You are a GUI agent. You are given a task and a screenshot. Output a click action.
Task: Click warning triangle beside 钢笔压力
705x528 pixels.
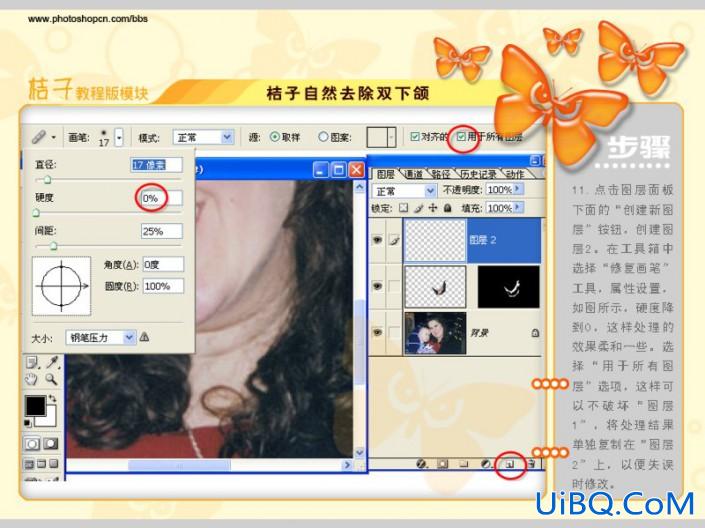point(144,337)
